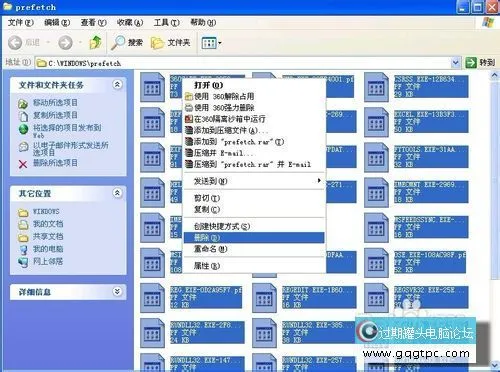The image size is (500, 372).
Task: Choose 压缩并 E-mail menu entry
Action: [x=254, y=153]
